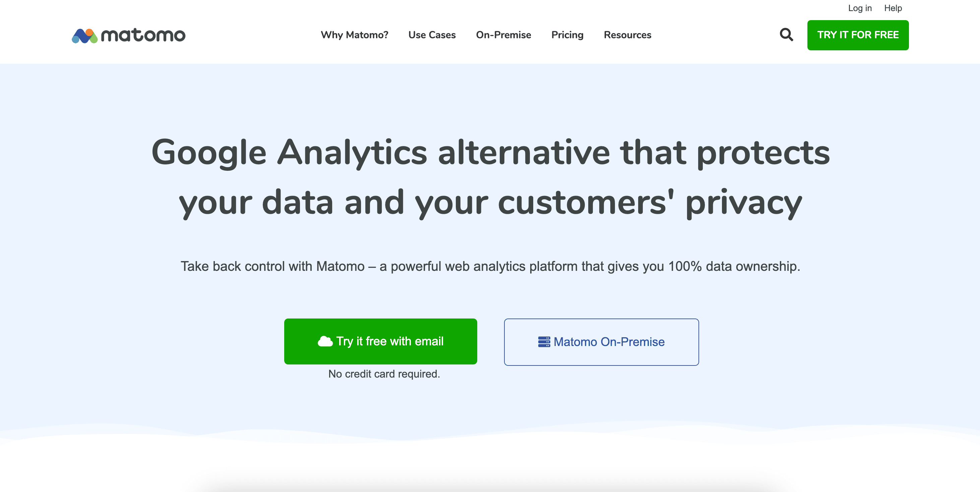Click the server icon beside Matomo On-Premise

pos(544,342)
